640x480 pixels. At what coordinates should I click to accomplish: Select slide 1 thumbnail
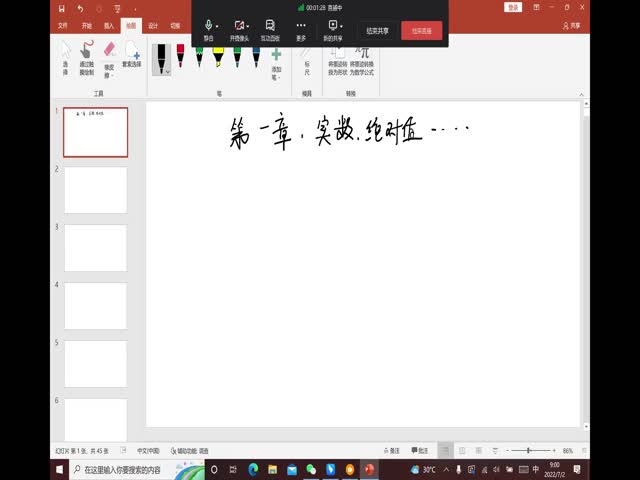96,132
